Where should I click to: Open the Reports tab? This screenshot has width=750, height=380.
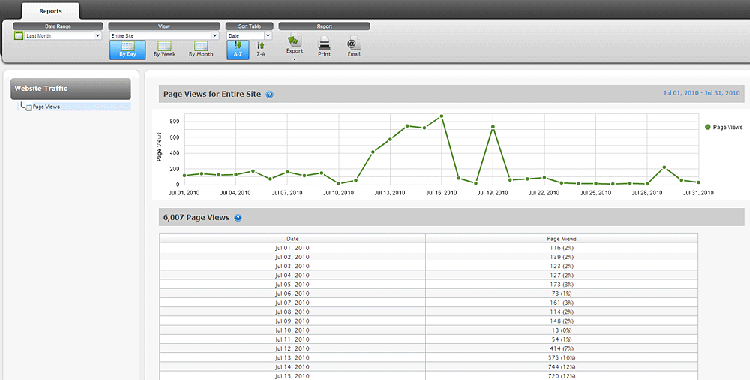pyautogui.click(x=50, y=11)
